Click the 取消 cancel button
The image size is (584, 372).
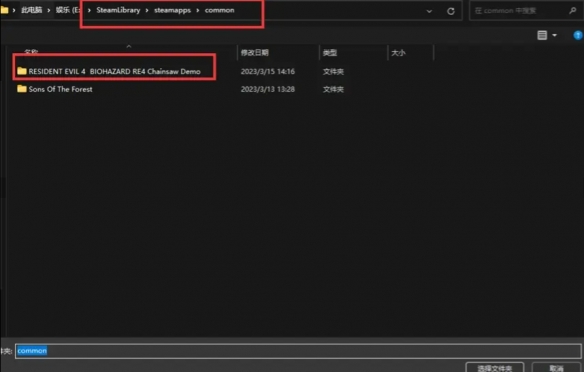click(x=556, y=368)
